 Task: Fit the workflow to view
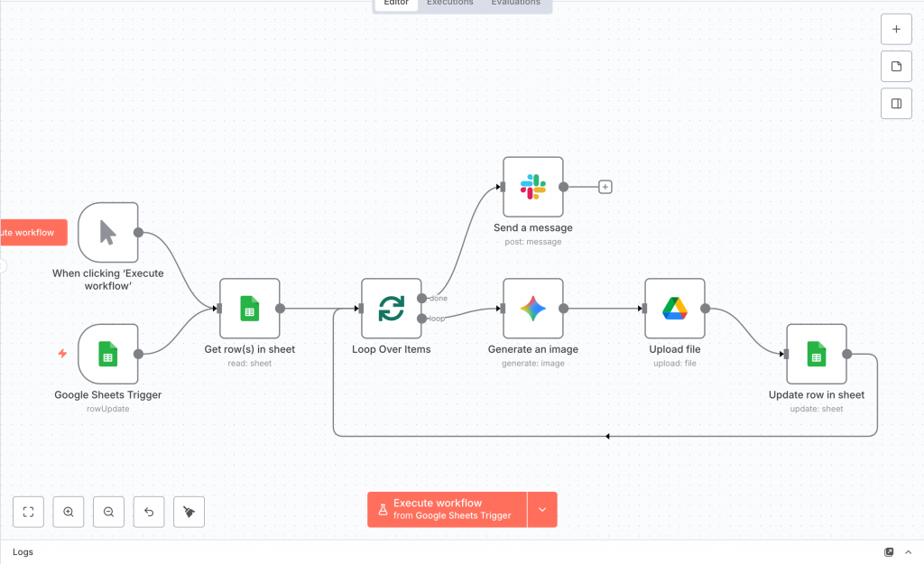[x=28, y=512]
